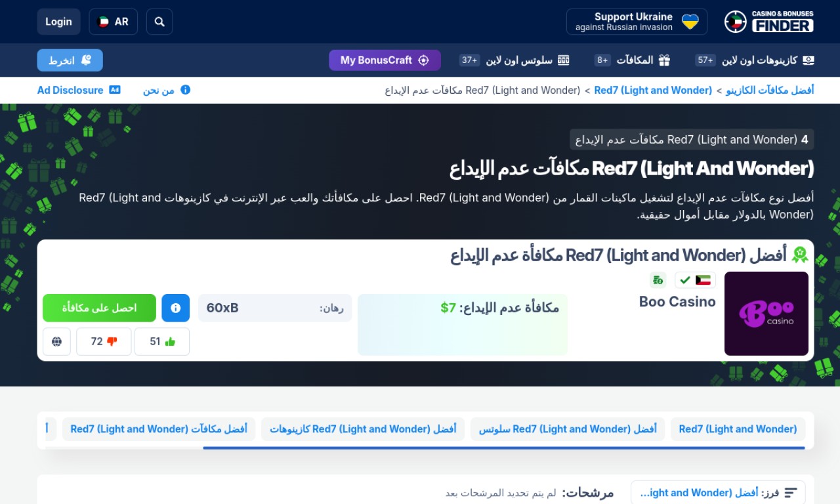Click thumbs up with 51 votes
This screenshot has height=504, width=840.
coord(162,341)
